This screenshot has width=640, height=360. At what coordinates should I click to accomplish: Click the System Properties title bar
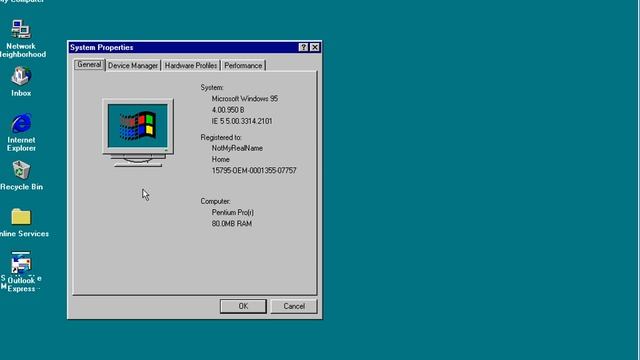(x=184, y=47)
